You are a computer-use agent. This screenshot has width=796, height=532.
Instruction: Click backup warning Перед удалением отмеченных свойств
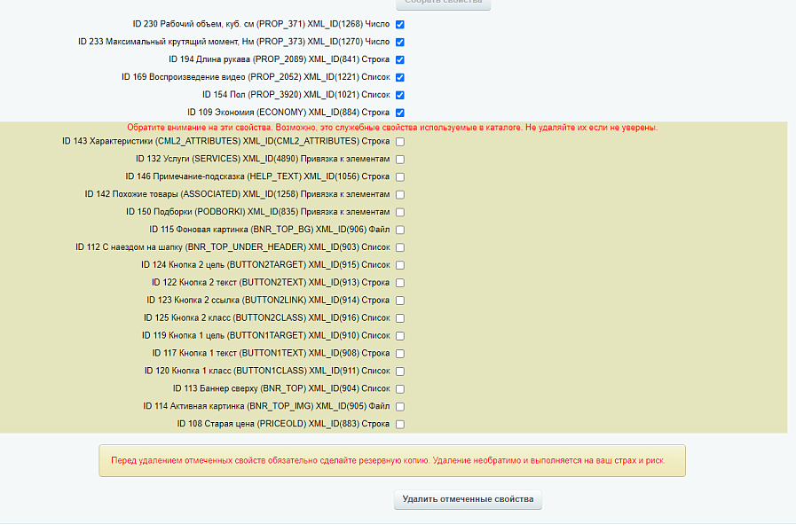(389, 460)
